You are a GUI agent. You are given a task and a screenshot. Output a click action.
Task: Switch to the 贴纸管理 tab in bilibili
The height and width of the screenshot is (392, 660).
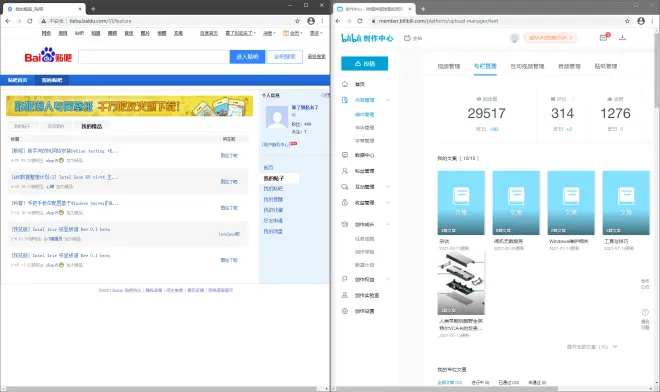pos(606,66)
